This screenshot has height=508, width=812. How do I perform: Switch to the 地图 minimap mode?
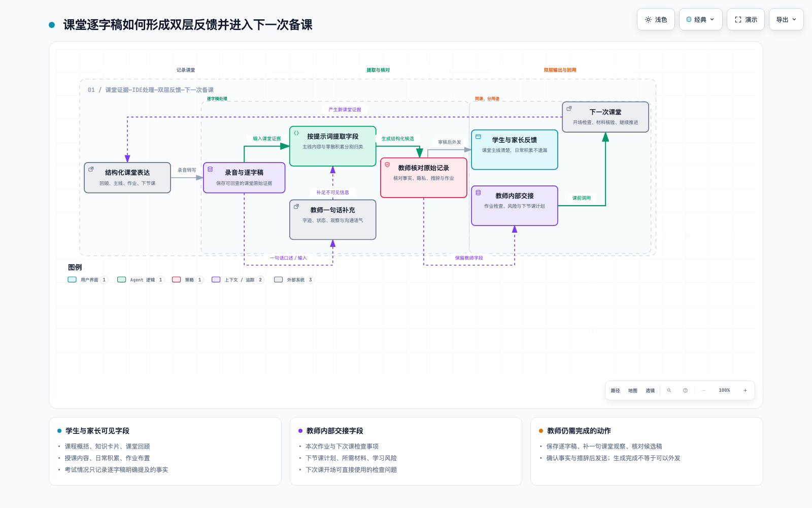(632, 391)
